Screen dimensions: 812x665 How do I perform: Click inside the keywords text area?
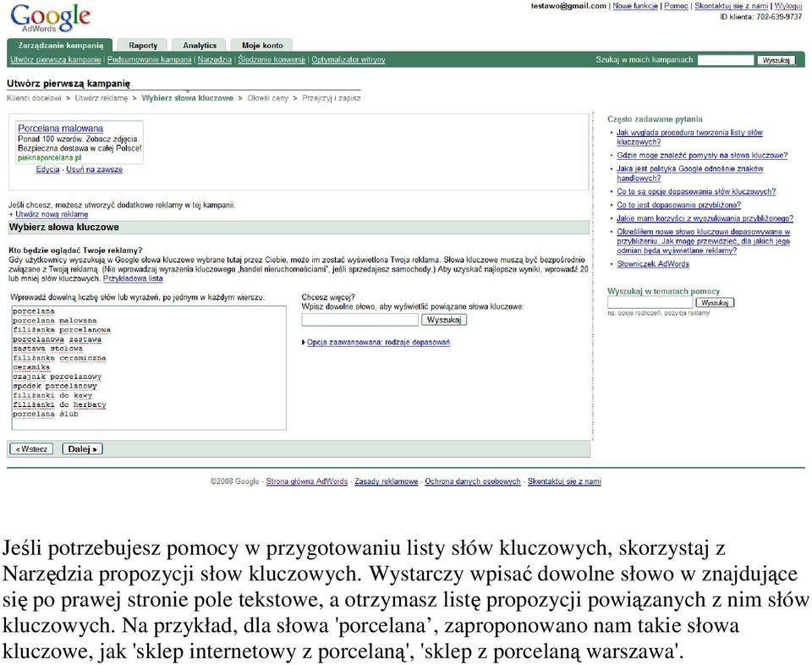(x=149, y=367)
